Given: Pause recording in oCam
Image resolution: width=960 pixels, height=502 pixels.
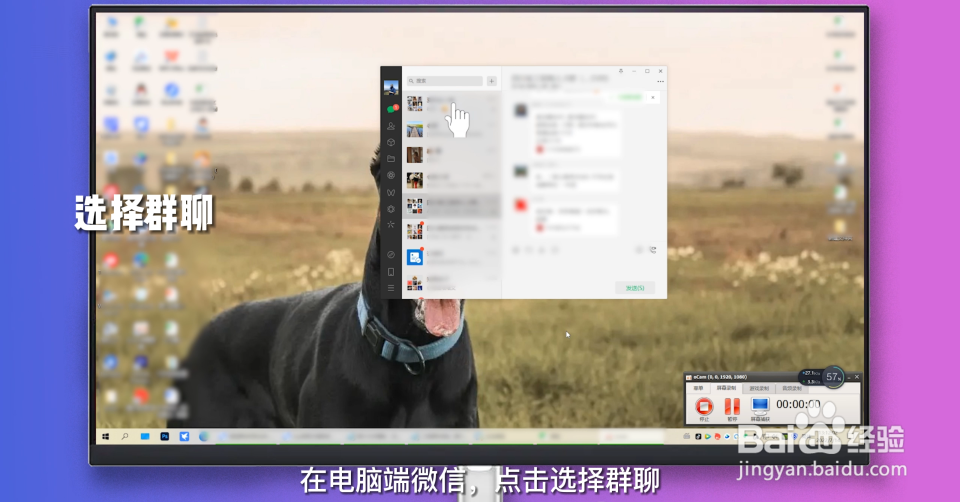Looking at the screenshot, I should [x=732, y=407].
